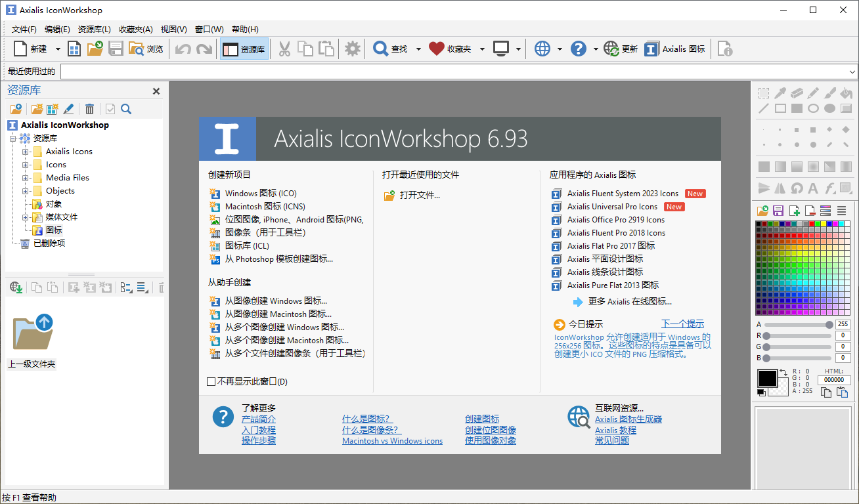Open library search with the magnifier icon

click(125, 109)
